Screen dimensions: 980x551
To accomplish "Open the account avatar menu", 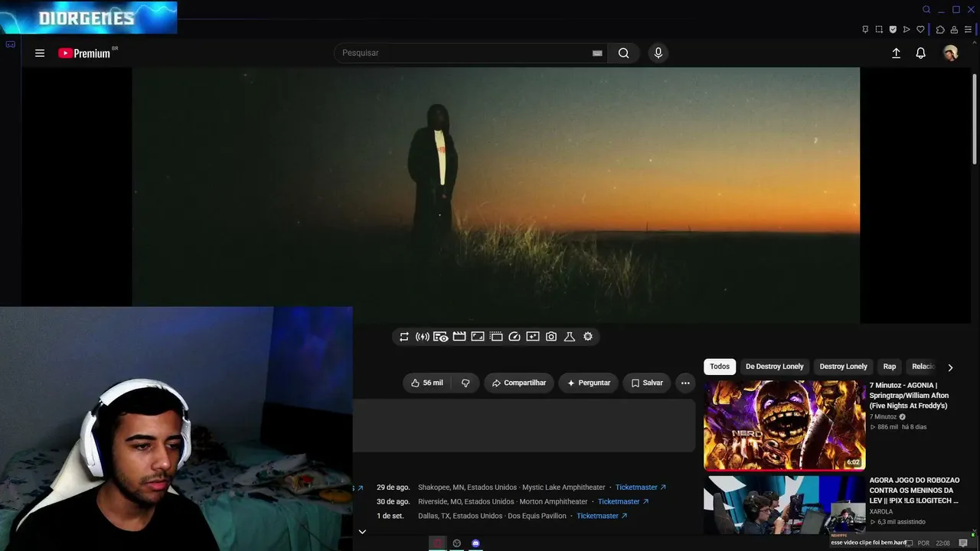I will pos(950,53).
